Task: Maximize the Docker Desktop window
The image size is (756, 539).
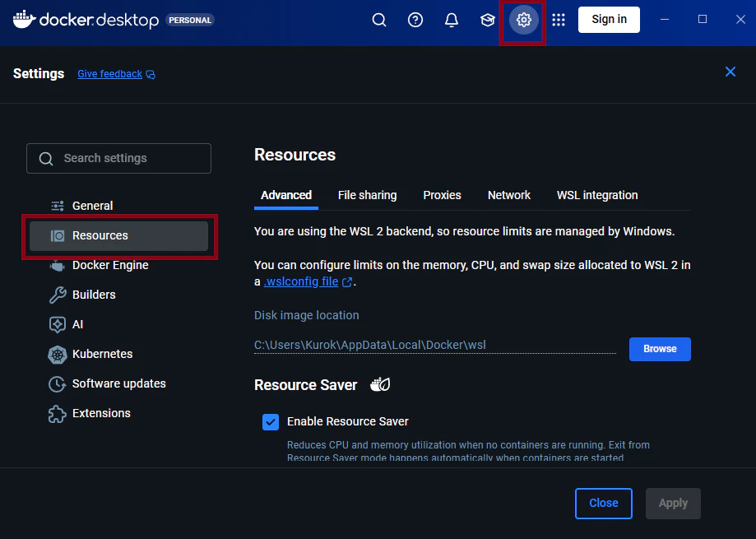Action: 703,19
